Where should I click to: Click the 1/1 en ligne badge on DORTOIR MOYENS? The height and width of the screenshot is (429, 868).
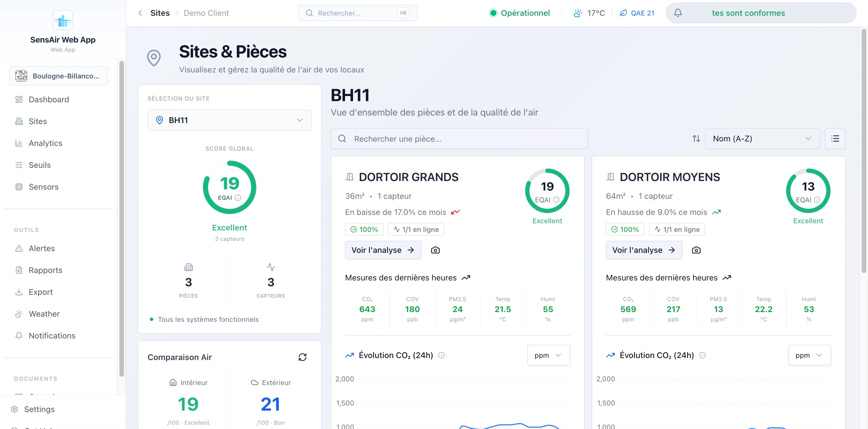pyautogui.click(x=677, y=230)
